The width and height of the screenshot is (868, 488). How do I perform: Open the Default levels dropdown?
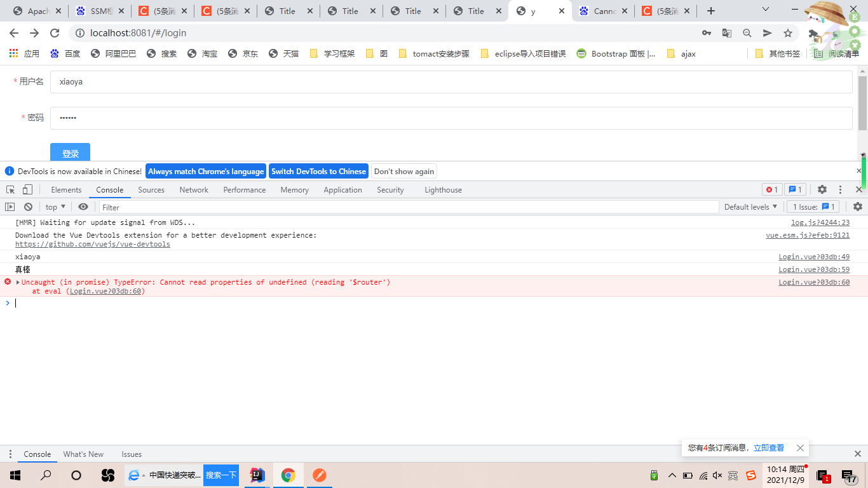pos(751,207)
